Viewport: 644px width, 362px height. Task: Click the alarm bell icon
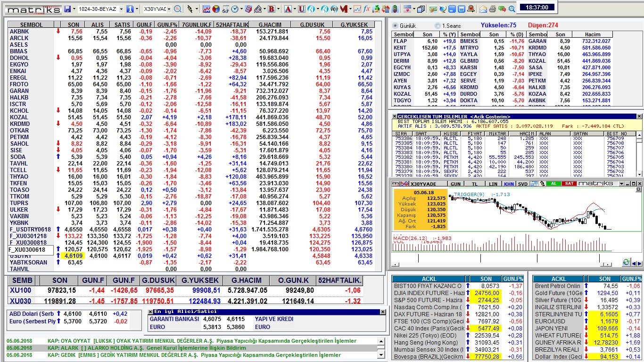(471, 9)
